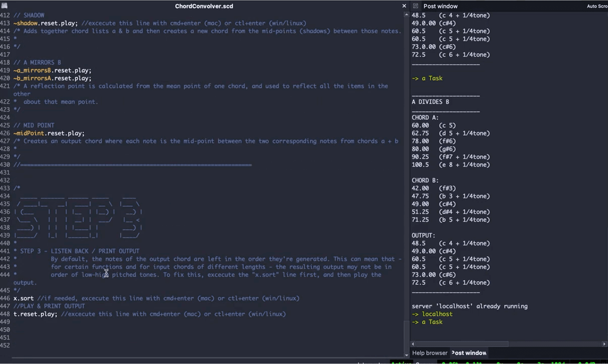Click the STEP 3 - LISTEN BACK heading
Image resolution: width=608 pixels, height=364 pixels.
(80, 251)
